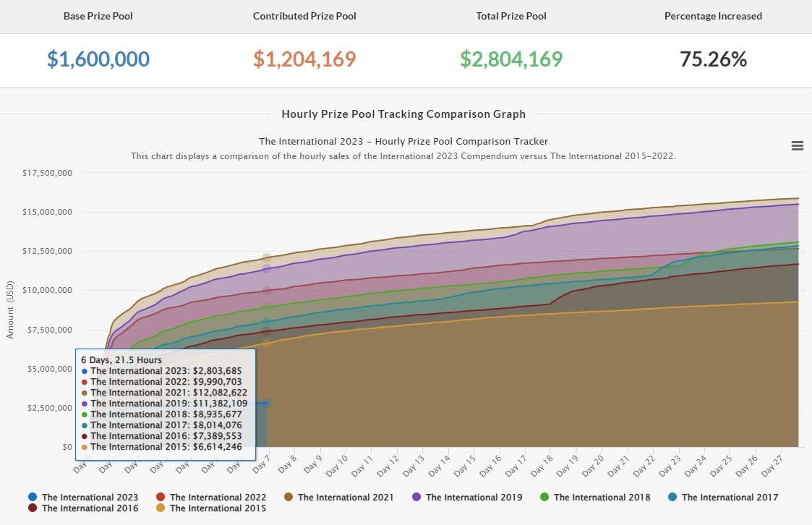812x525 pixels.
Task: Click the $2,804,169 total prize pool value
Action: pyautogui.click(x=511, y=59)
